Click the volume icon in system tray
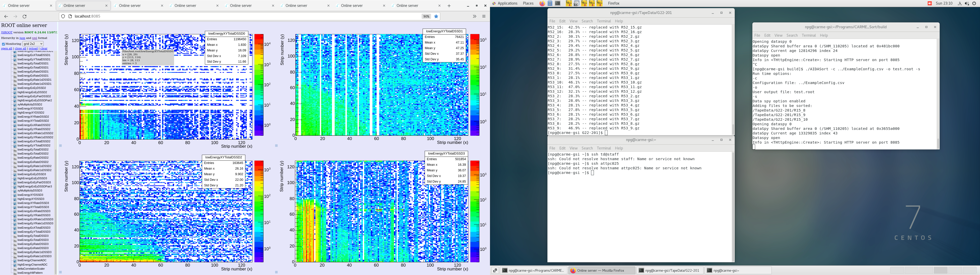The height and width of the screenshot is (275, 980). pos(967,3)
